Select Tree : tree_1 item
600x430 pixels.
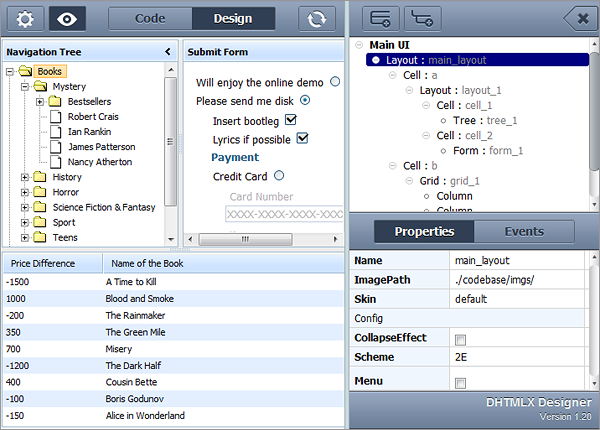pos(485,121)
